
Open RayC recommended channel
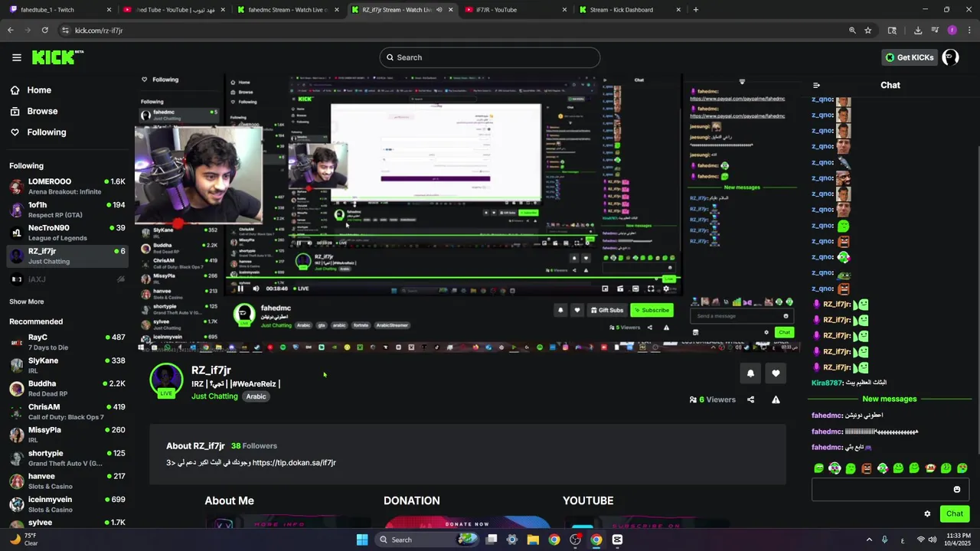(x=67, y=342)
